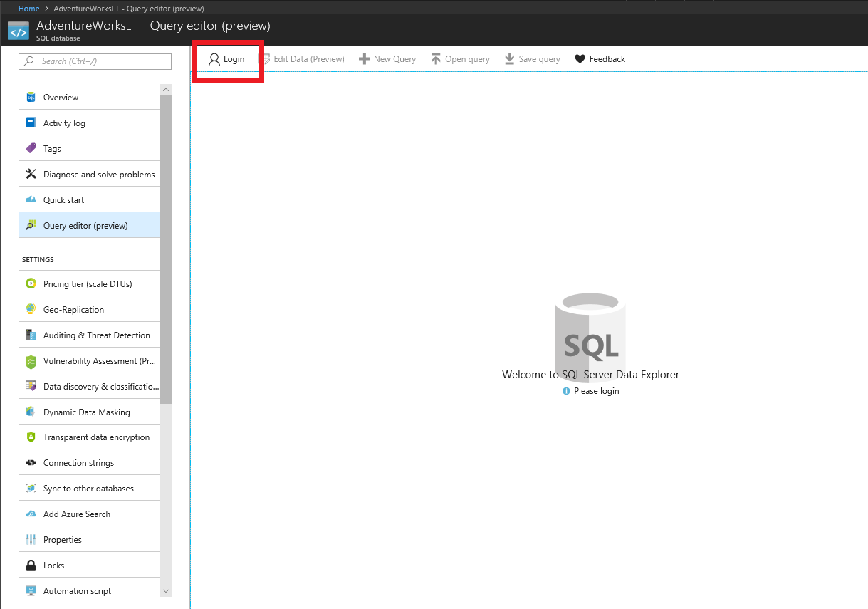Open Pricing tier (scale DTUs)

[90, 283]
